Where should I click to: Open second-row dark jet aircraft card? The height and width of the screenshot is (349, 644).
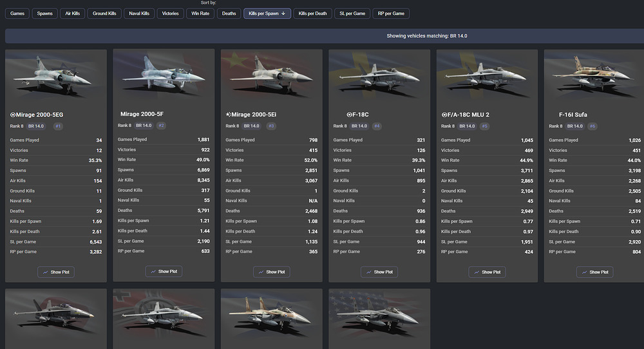tap(56, 319)
